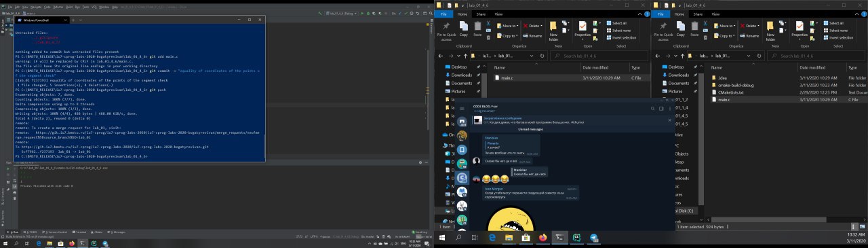Switch to Share tab in left Explorer window

coord(481,14)
